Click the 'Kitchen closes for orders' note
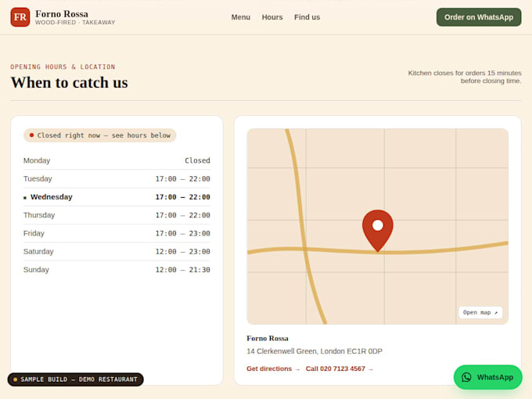532x399 pixels. pos(465,77)
